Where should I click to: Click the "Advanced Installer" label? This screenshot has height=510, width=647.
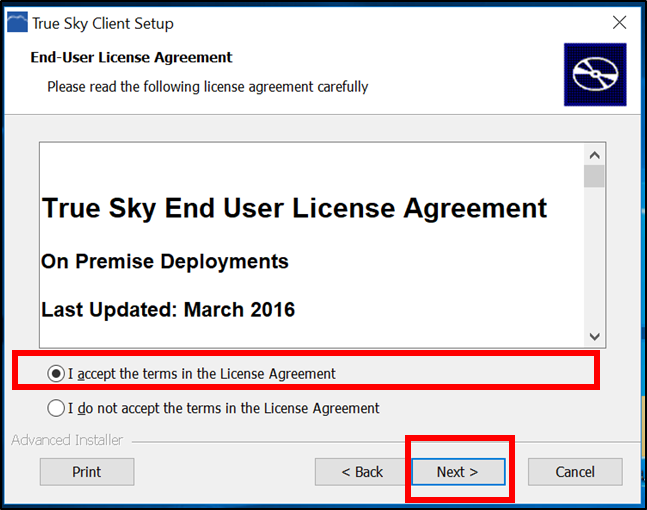[67, 440]
